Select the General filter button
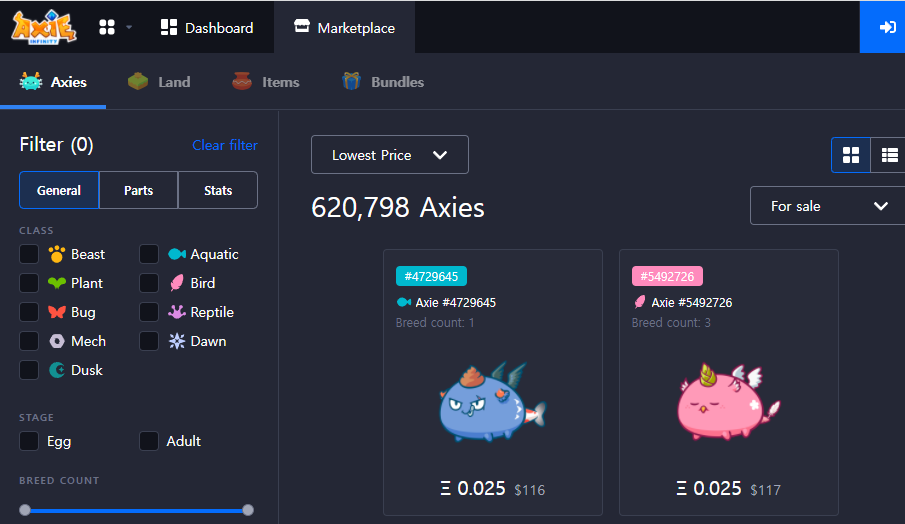 pyautogui.click(x=59, y=190)
